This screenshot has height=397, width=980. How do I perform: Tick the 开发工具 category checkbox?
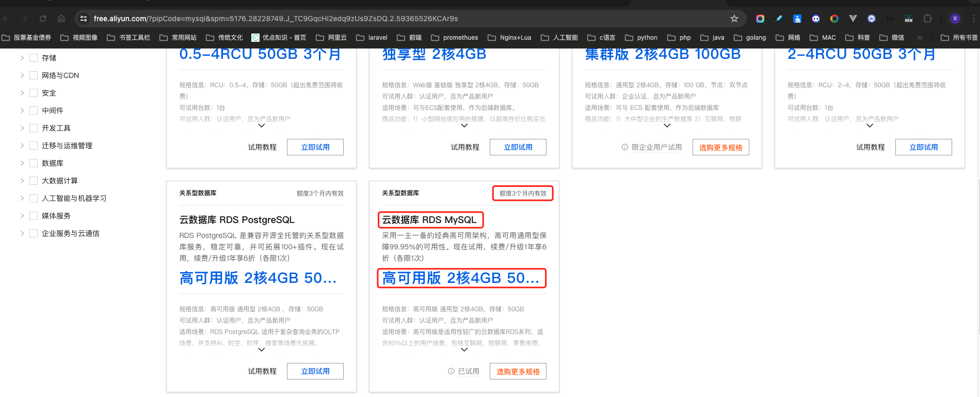tap(34, 128)
